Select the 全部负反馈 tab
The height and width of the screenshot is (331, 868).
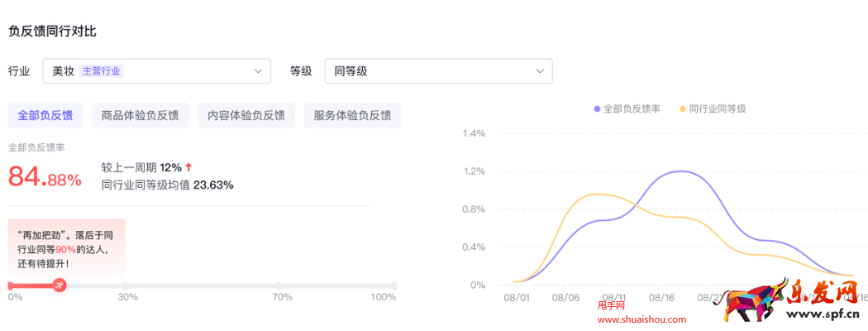[x=45, y=115]
